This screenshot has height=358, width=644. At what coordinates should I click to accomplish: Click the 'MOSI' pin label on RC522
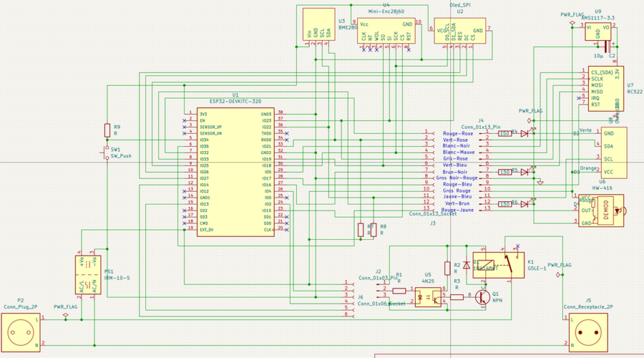click(597, 85)
